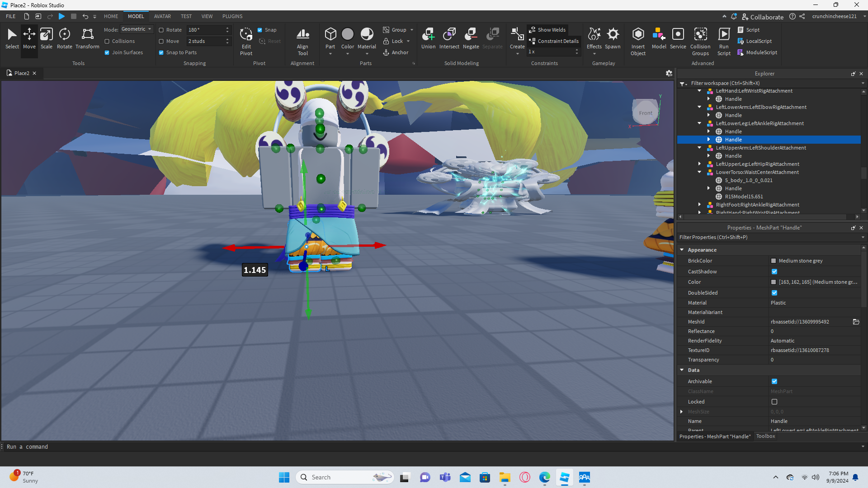This screenshot has width=868, height=488.
Task: Collapse the Appearance properties section
Action: (682, 250)
